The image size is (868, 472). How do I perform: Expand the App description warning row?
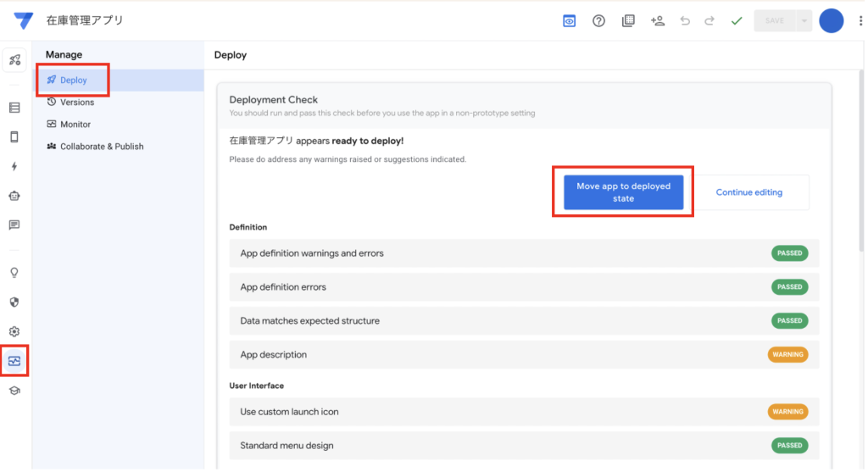(523, 354)
